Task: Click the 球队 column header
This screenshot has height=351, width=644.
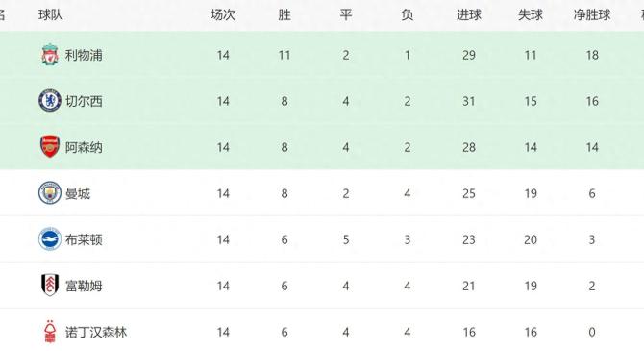Action: point(51,15)
